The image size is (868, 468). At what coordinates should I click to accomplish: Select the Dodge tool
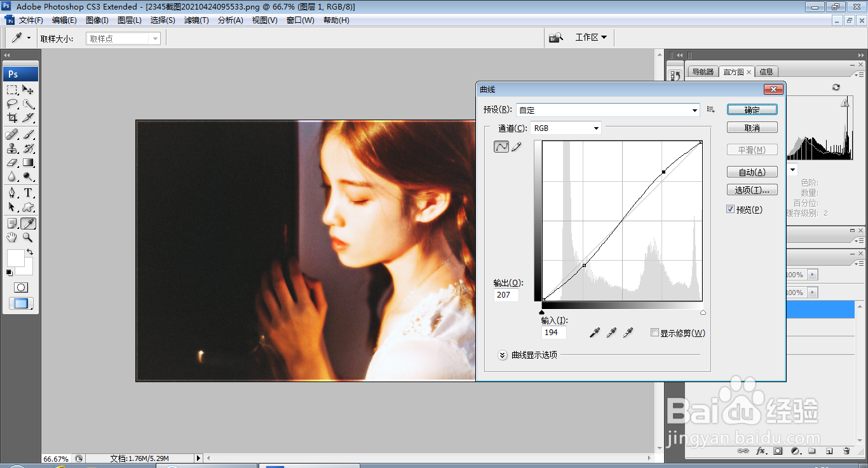tap(28, 176)
